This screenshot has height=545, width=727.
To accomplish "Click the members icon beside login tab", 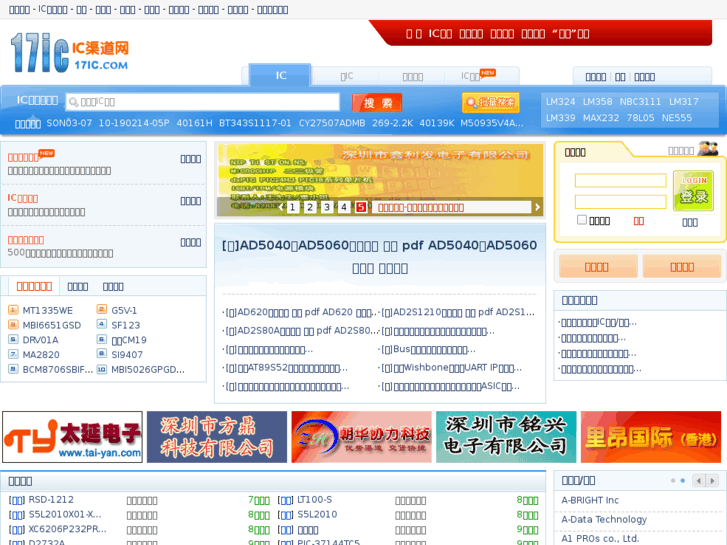I will (708, 148).
